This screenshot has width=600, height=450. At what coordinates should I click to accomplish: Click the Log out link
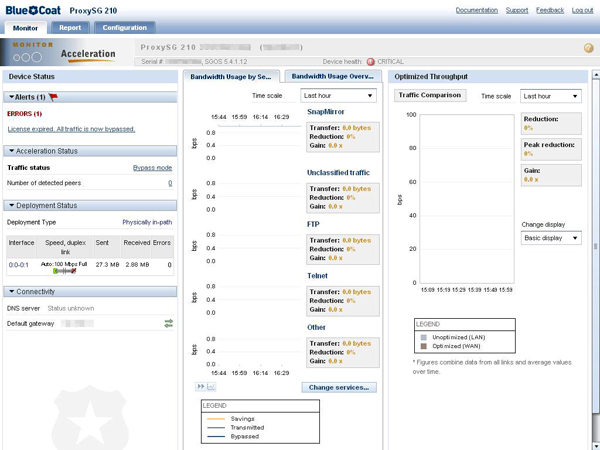582,10
